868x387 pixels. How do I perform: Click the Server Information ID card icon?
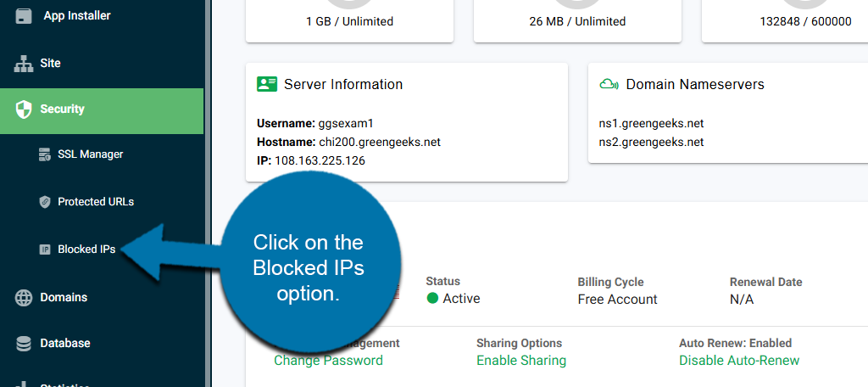coord(267,84)
